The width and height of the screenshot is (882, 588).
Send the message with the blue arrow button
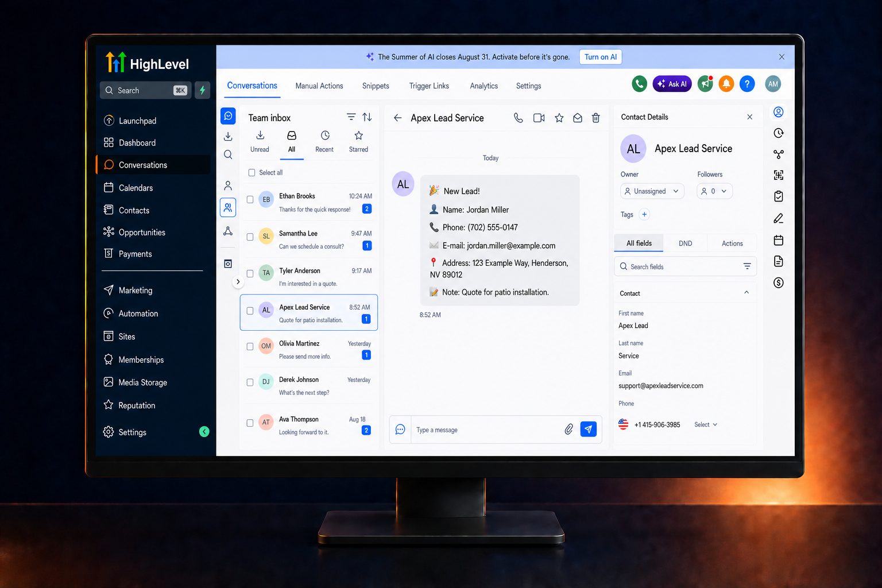pyautogui.click(x=589, y=429)
